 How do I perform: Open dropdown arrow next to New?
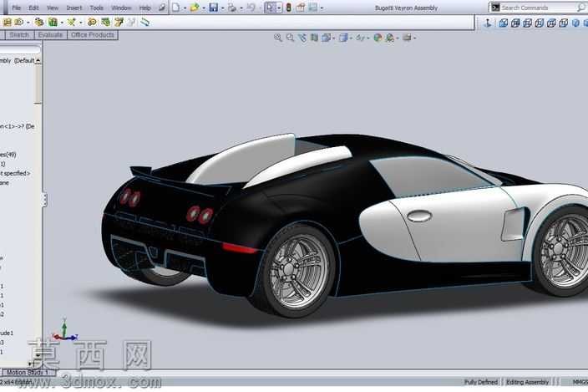tap(185, 8)
